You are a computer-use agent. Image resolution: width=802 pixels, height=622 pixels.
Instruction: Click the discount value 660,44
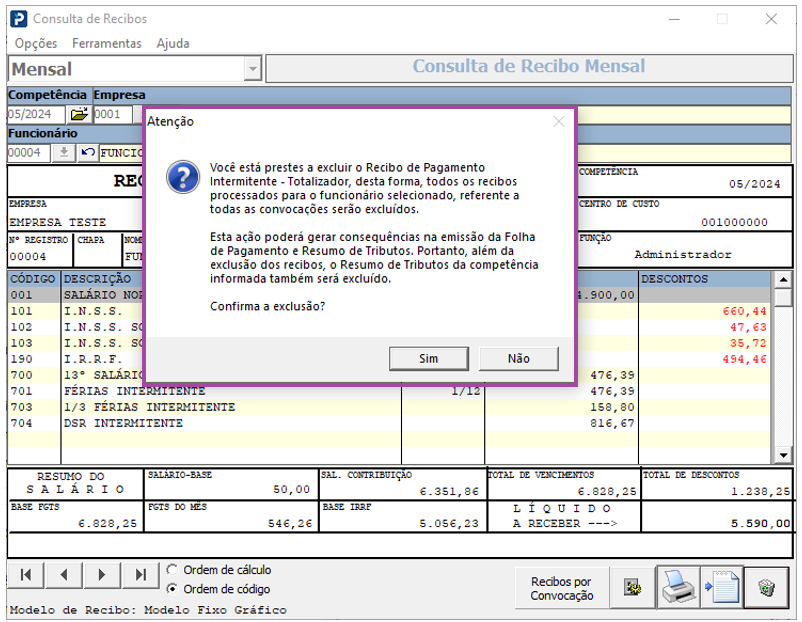pos(745,311)
